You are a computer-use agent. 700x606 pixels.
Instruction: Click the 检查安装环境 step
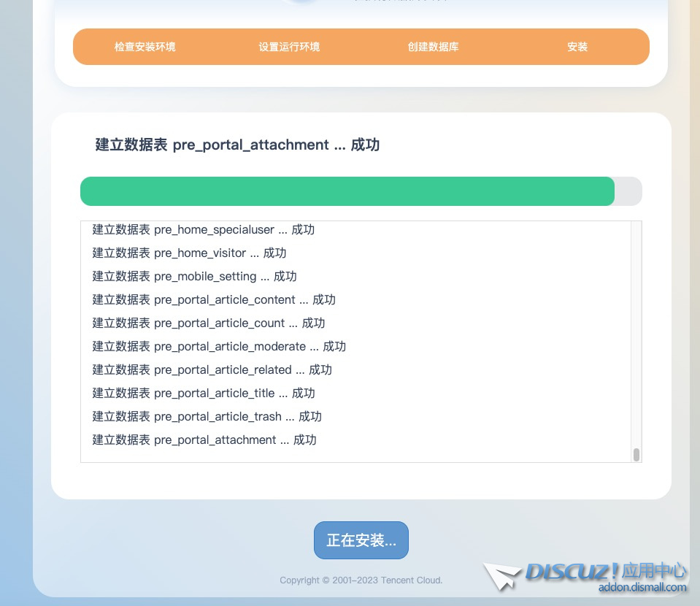(x=145, y=47)
